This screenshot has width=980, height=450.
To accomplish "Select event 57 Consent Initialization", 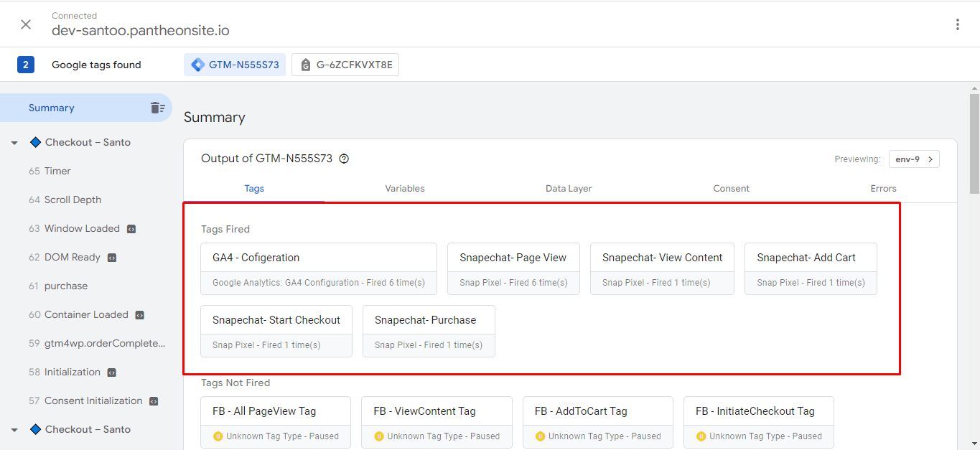I will tap(86, 400).
